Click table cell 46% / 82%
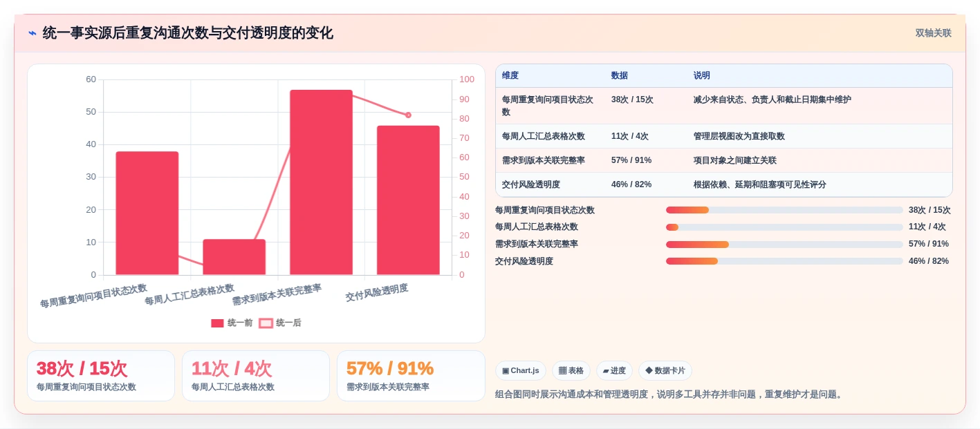This screenshot has width=980, height=429. 631,184
